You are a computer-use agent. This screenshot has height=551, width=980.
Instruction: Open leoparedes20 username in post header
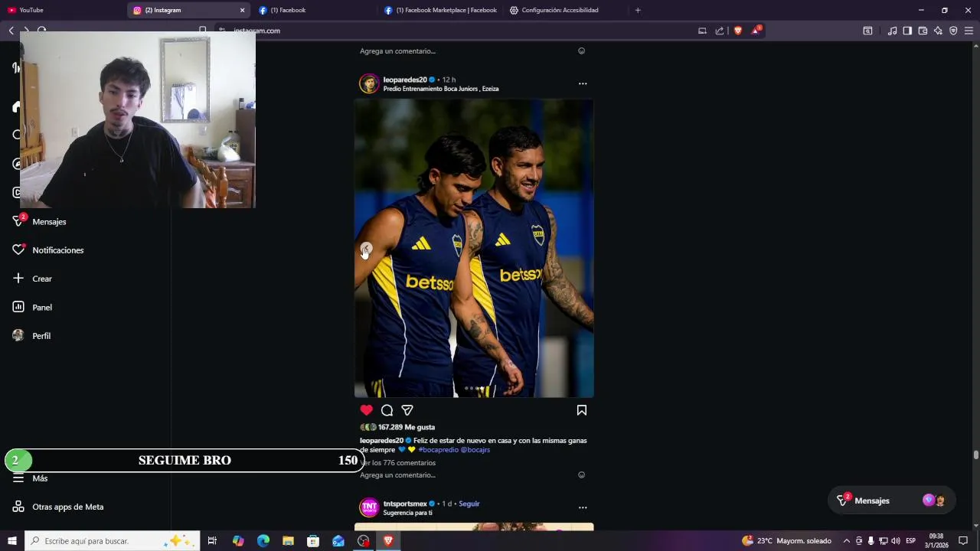[405, 80]
